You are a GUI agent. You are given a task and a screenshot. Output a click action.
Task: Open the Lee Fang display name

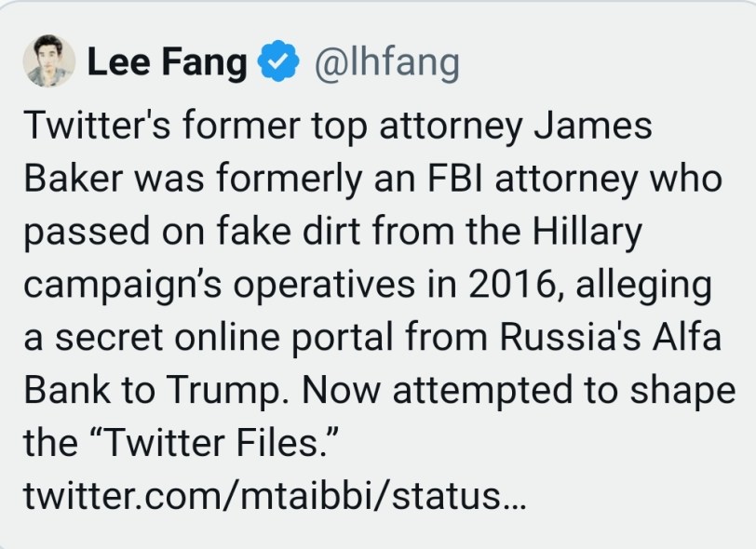167,63
